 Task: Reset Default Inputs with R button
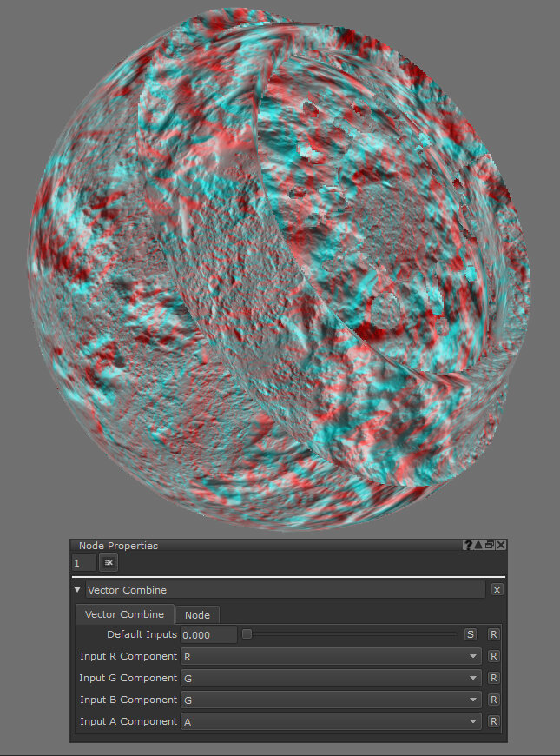[x=493, y=634]
